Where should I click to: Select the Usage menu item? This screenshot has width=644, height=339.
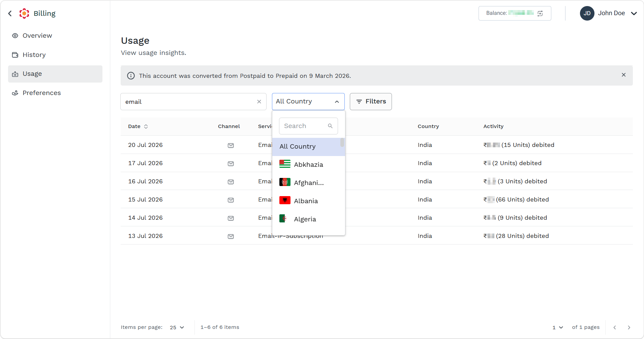tap(55, 74)
